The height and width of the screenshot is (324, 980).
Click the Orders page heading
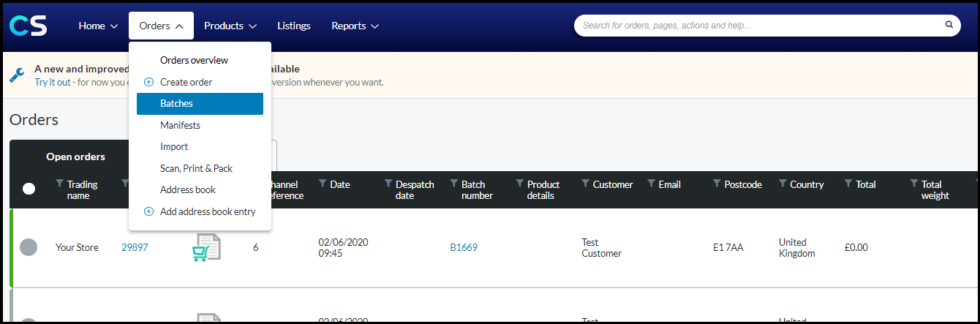(x=34, y=120)
